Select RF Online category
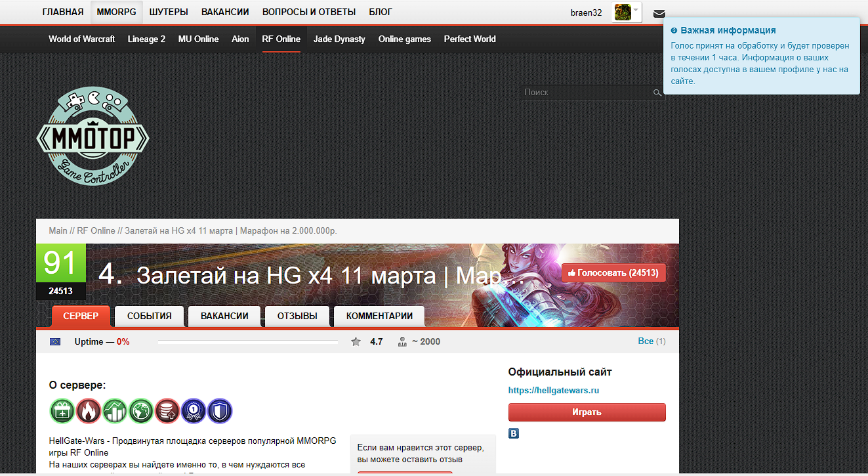 pos(281,39)
